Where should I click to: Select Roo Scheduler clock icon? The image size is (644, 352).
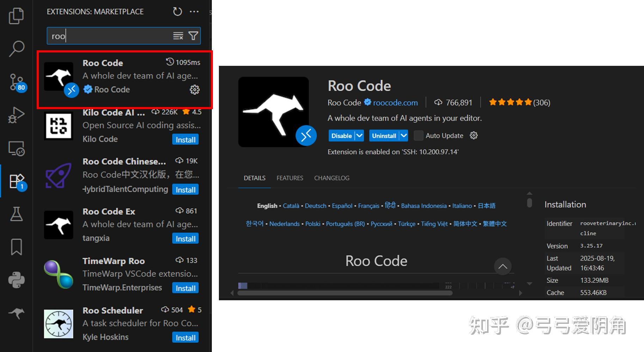tap(59, 324)
